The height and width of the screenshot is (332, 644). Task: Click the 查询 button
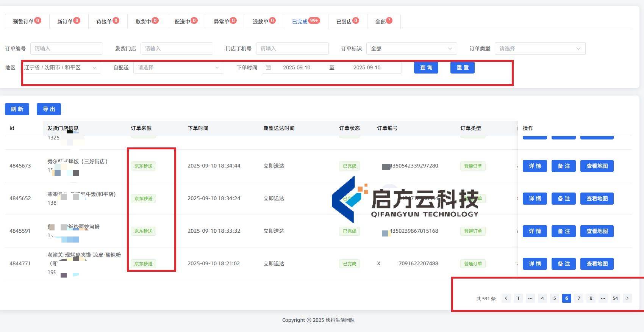[x=426, y=67]
